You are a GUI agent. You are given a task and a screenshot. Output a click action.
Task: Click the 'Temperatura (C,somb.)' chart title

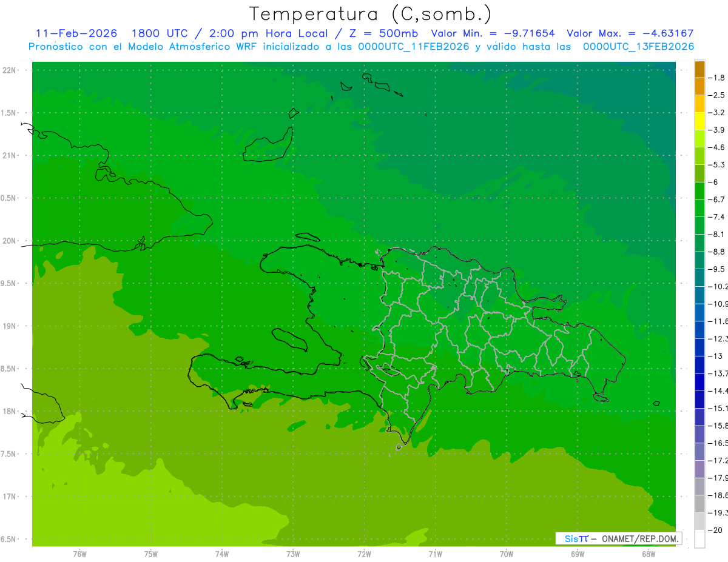(x=371, y=14)
